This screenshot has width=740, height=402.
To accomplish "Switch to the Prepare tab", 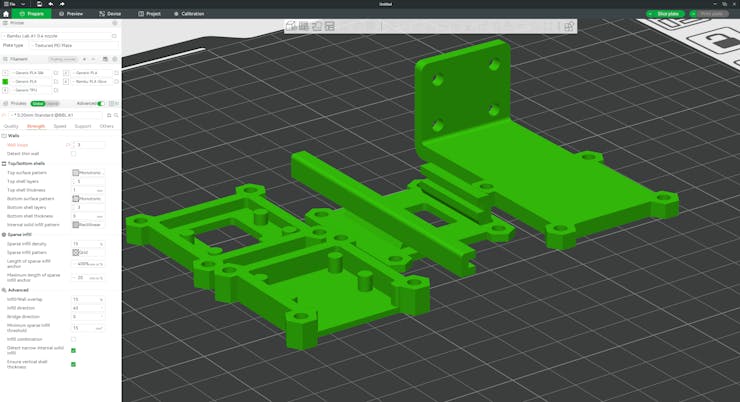I will point(32,14).
